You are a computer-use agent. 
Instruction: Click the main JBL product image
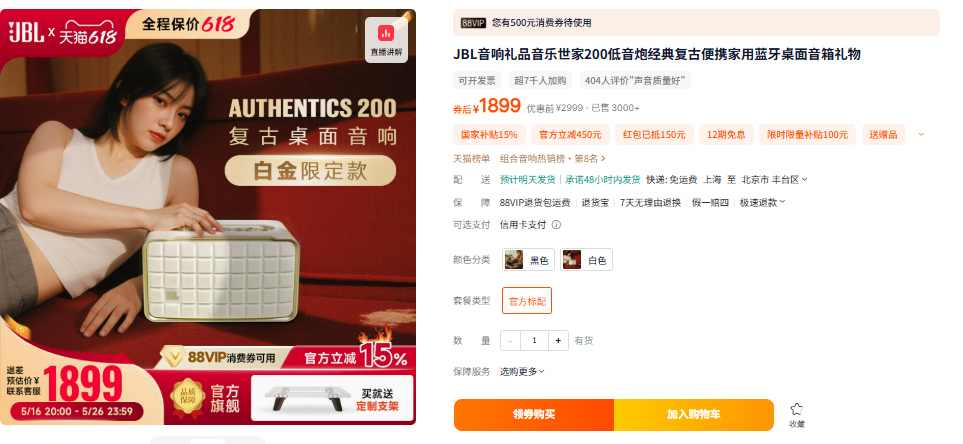[x=208, y=216]
